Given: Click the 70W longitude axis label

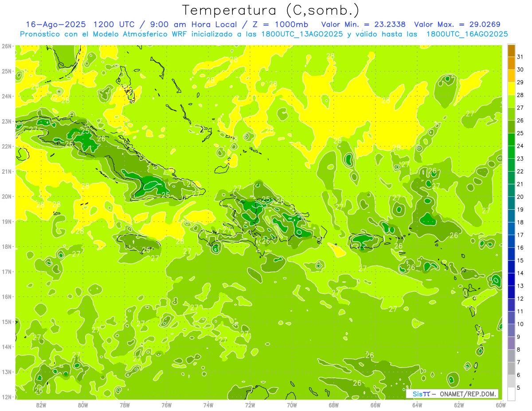Looking at the screenshot, I should pos(292,405).
